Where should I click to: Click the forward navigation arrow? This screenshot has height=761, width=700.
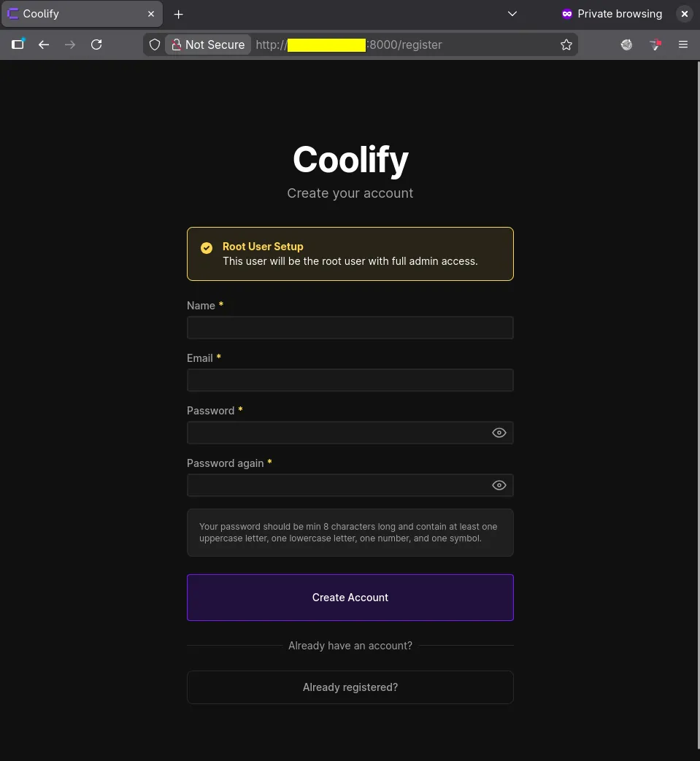coord(70,45)
